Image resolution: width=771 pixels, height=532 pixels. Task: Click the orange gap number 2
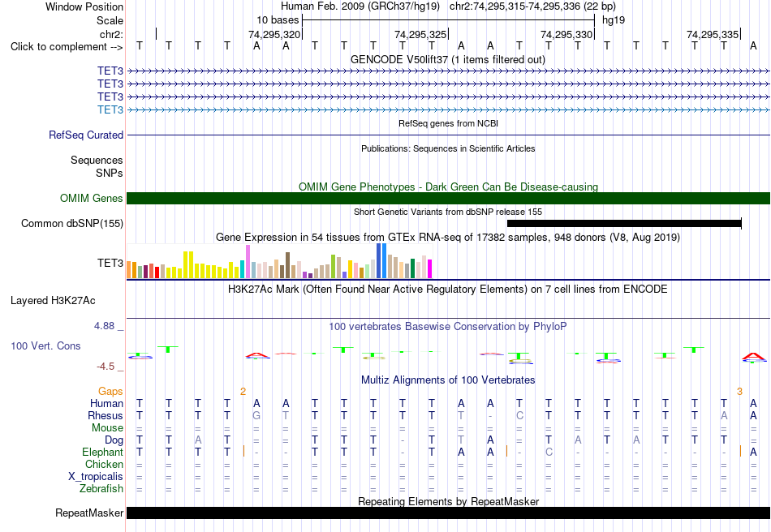[x=243, y=392]
